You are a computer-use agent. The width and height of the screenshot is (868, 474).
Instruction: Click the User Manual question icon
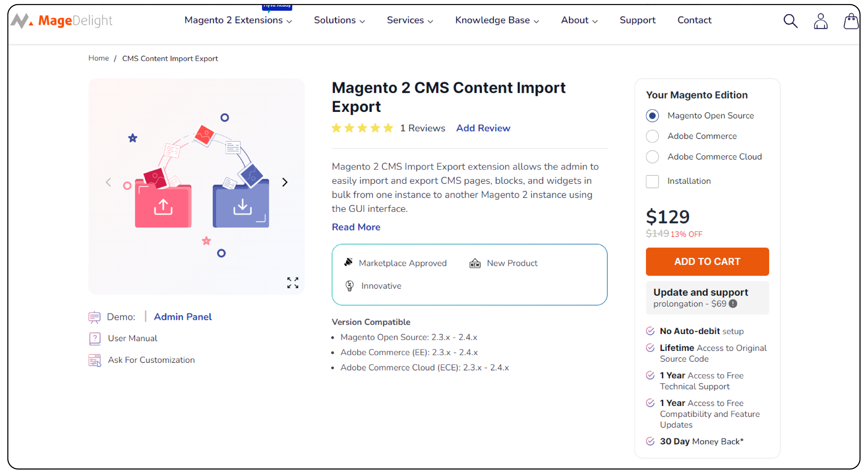pos(95,339)
